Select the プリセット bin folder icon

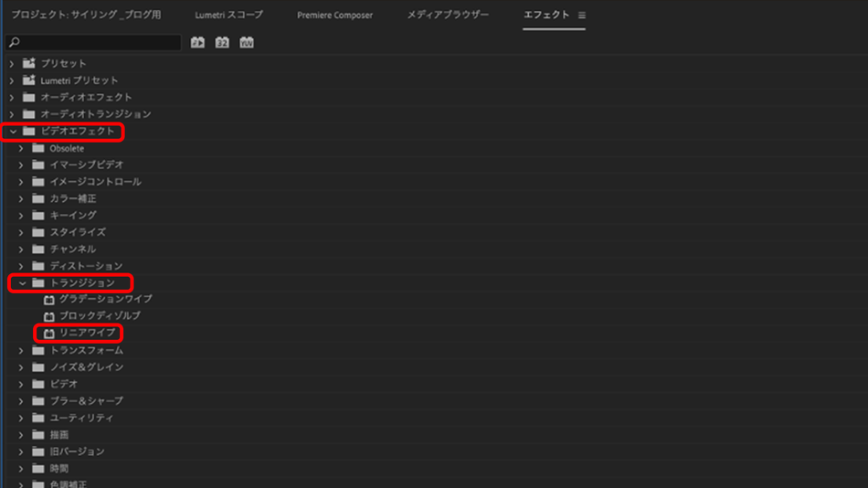coord(29,63)
